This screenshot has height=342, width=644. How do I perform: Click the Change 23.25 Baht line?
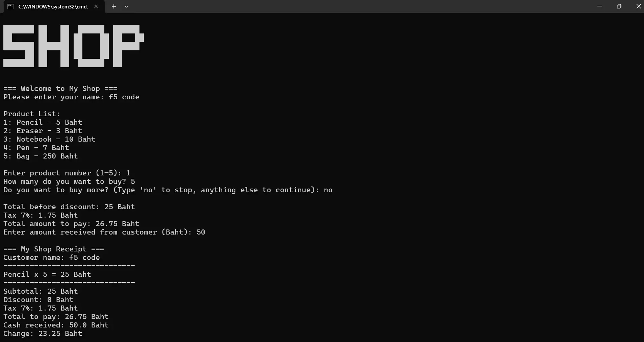point(43,334)
